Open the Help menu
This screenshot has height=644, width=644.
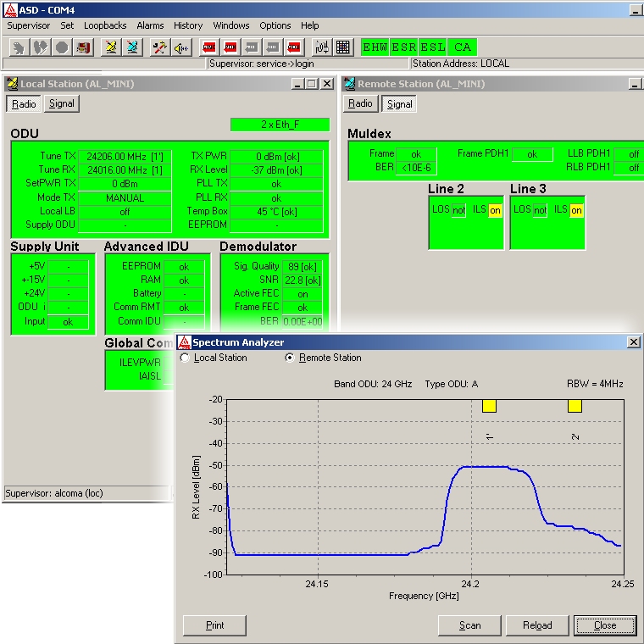point(309,25)
